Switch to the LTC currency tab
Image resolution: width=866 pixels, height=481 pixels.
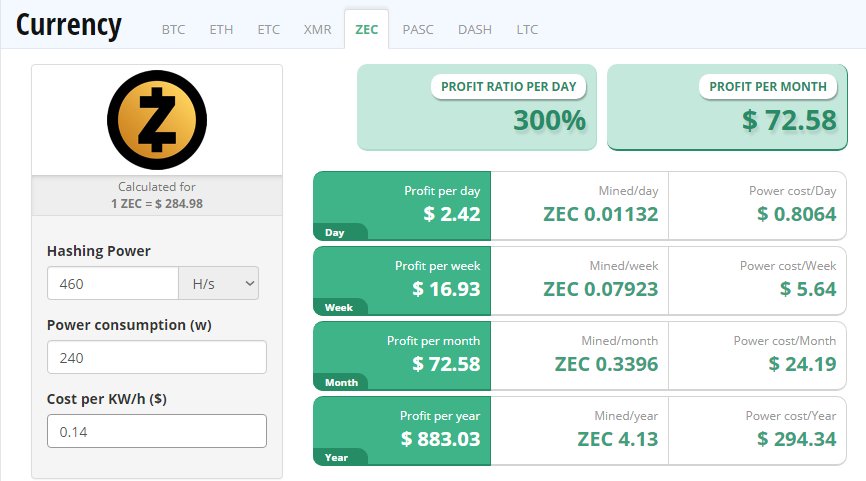click(x=527, y=29)
